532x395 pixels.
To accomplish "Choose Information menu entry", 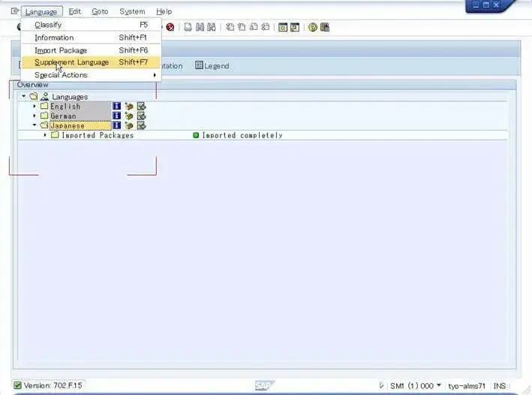I will 91,38.
